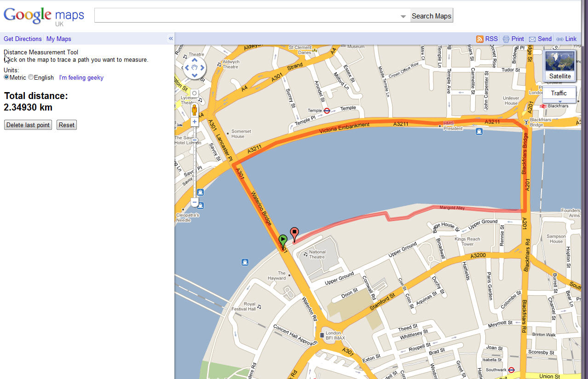The height and width of the screenshot is (379, 588).
Task: Click the I'm feeling geeky link
Action: point(81,77)
